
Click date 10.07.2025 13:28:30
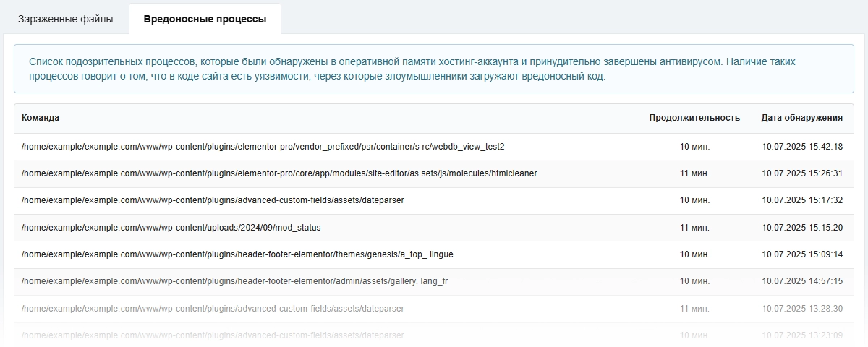coord(802,309)
